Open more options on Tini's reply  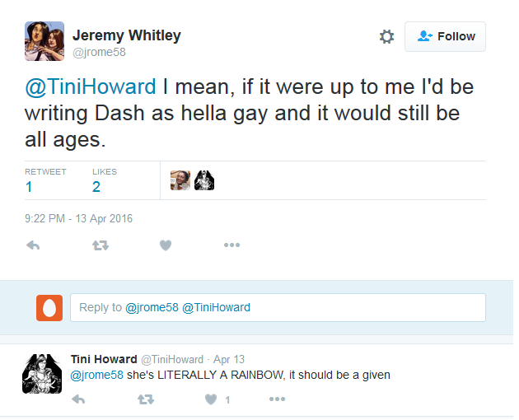point(277,399)
